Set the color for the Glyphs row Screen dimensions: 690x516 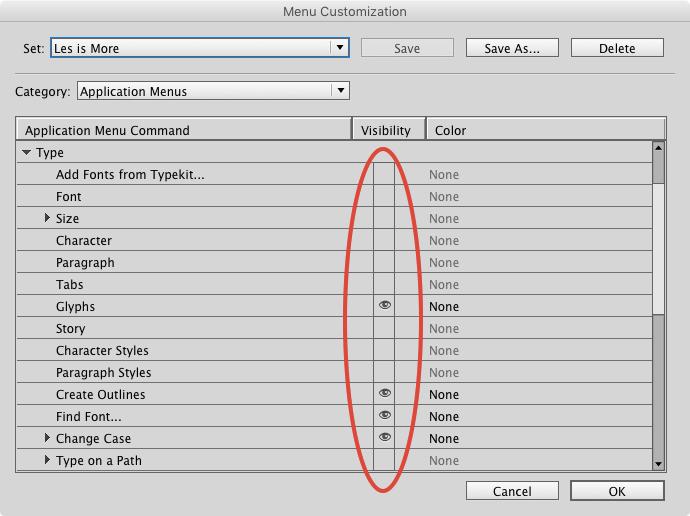[x=444, y=306]
